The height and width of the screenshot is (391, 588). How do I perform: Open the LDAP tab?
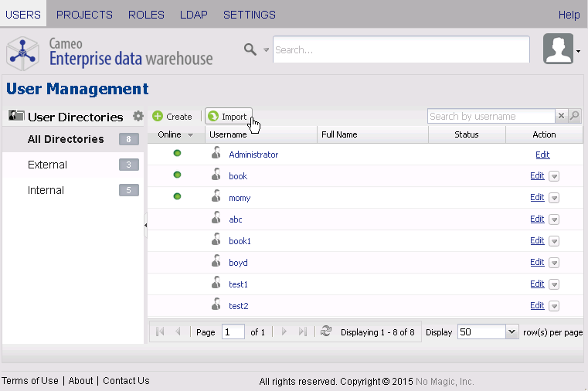click(x=193, y=15)
